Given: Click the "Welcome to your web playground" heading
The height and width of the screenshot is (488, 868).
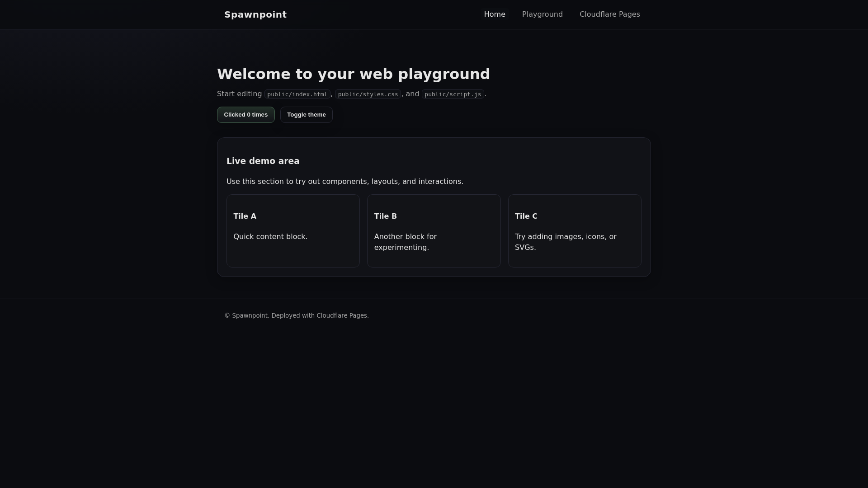Looking at the screenshot, I should click(354, 74).
